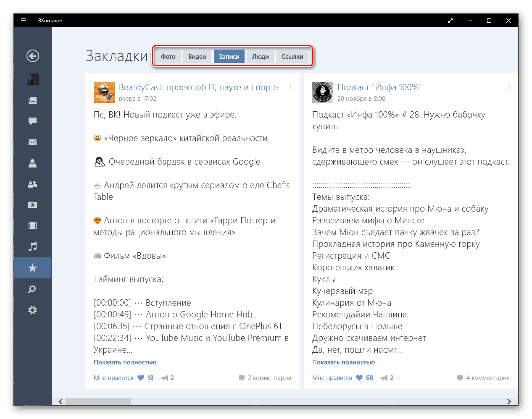Open BeardyCast post options menu

point(290,87)
